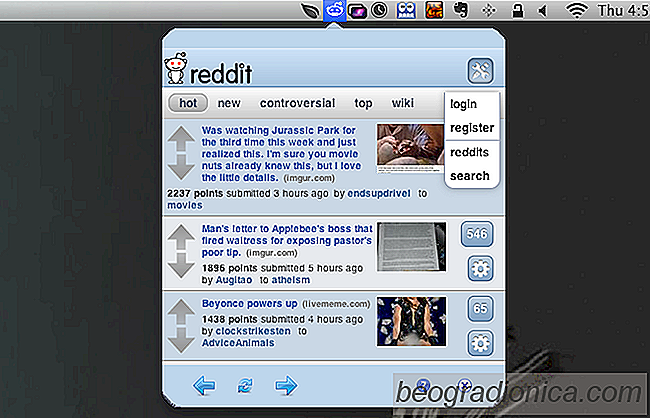Choose search from the menu
Viewport: 650px width, 418px height.
coord(470,176)
